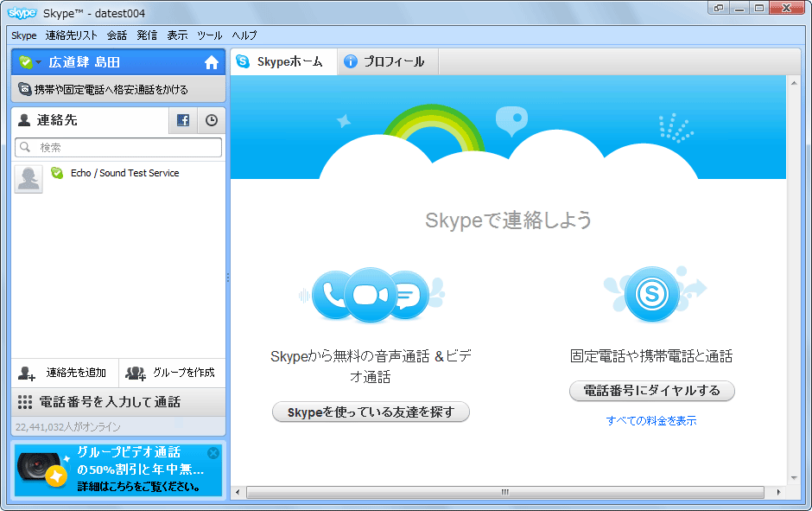
Task: Click the magnifier icon in search box
Action: click(25, 148)
